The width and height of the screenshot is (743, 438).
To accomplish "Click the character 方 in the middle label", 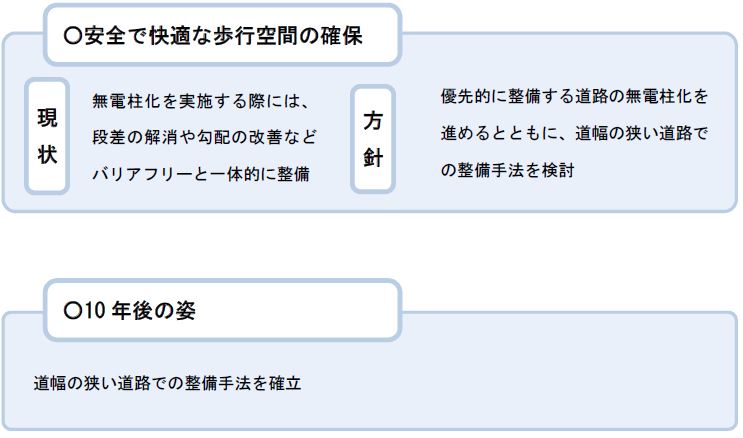I will pyautogui.click(x=373, y=120).
